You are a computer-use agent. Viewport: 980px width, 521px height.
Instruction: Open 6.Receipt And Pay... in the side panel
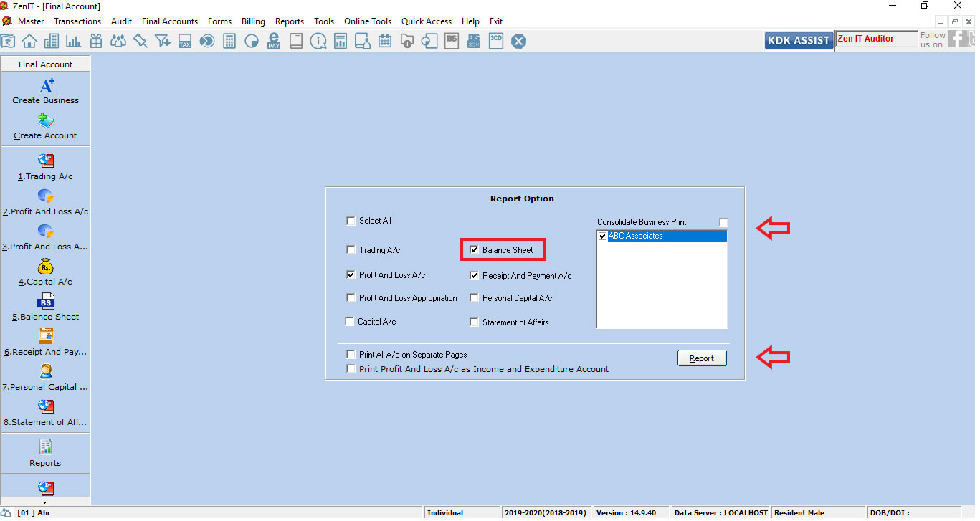(45, 343)
